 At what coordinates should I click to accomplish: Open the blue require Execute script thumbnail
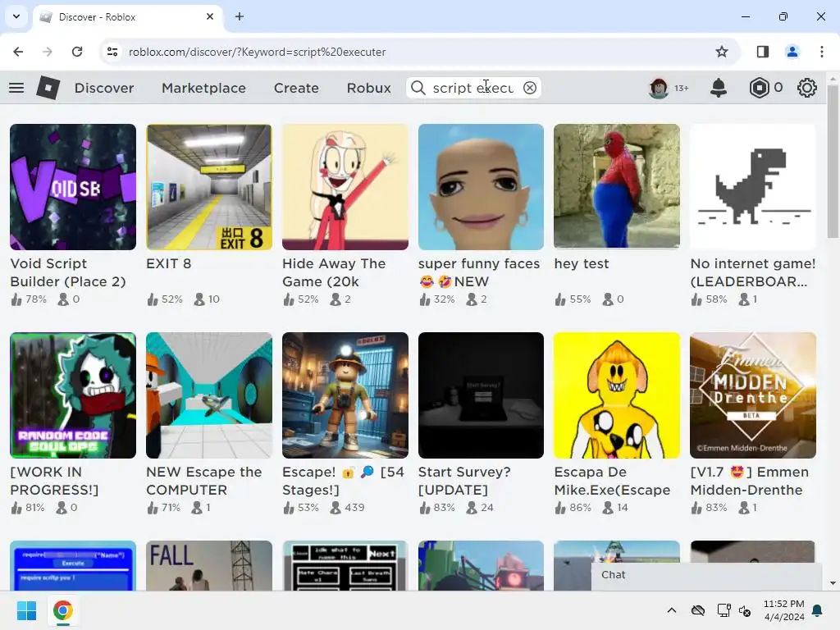point(73,566)
